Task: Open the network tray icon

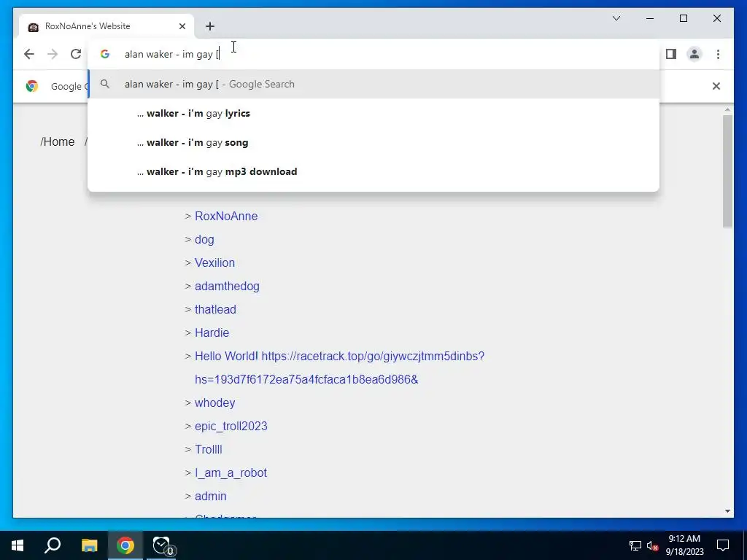Action: [x=635, y=545]
